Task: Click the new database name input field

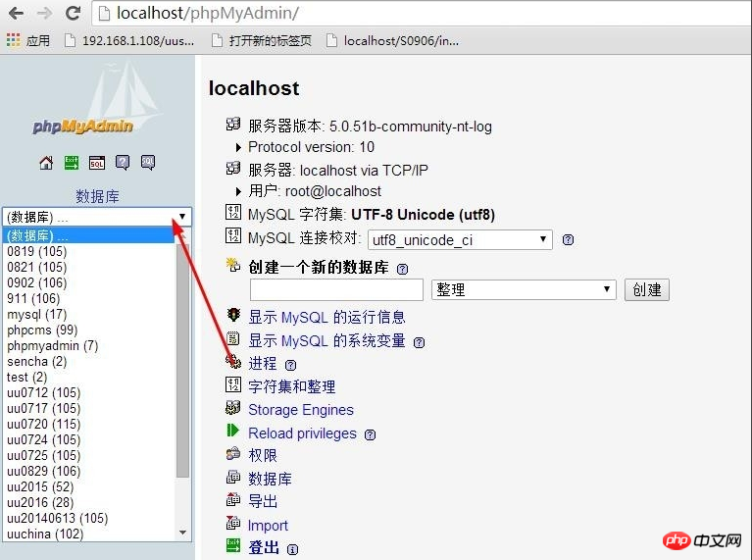Action: (336, 289)
